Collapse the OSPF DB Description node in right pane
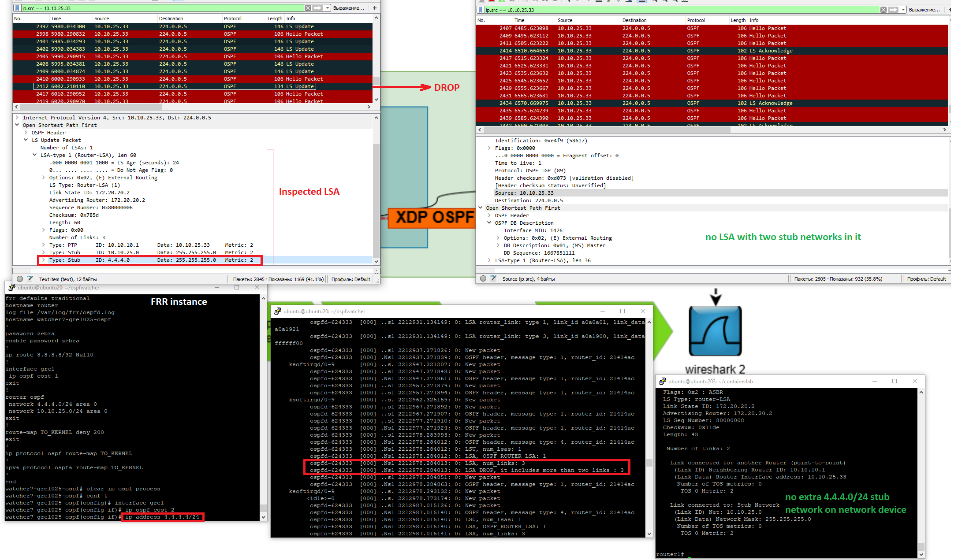Viewport: 958px width, 560px height. click(489, 223)
